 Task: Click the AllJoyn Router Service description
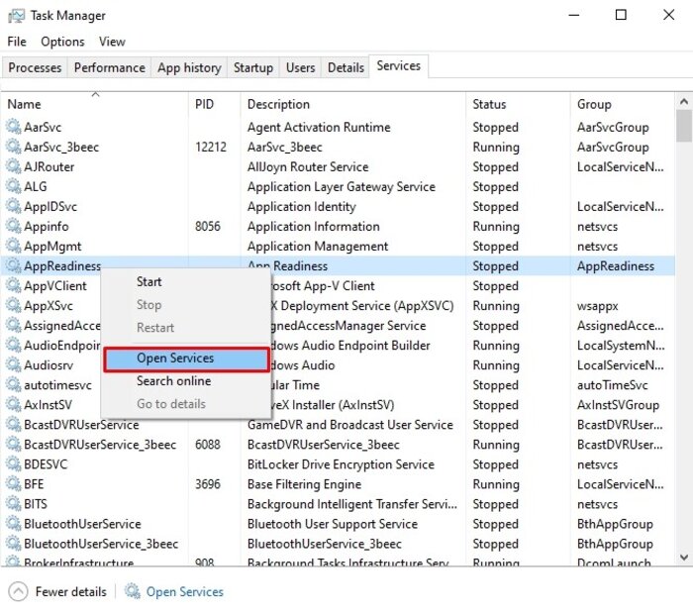point(308,166)
